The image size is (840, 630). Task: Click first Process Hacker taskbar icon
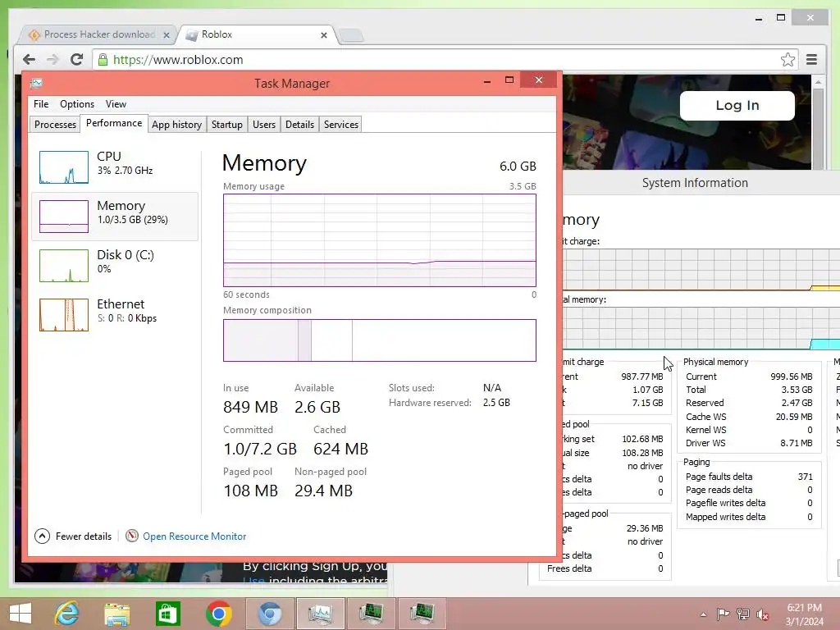tap(371, 614)
